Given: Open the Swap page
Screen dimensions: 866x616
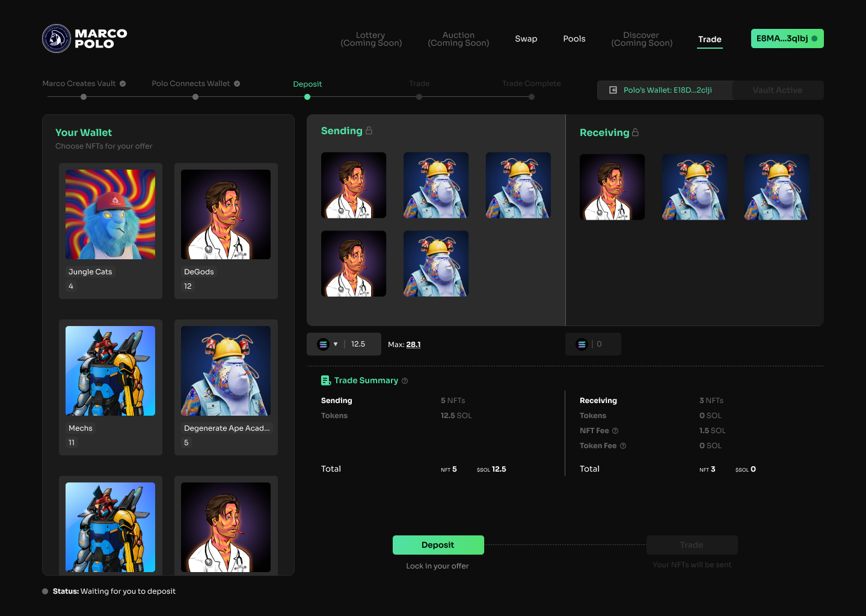Looking at the screenshot, I should coord(526,38).
